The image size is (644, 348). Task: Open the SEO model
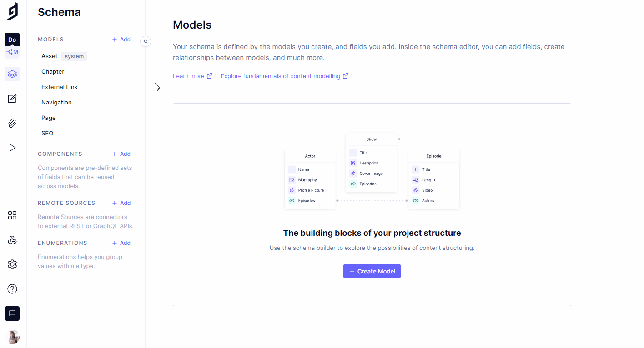point(47,133)
